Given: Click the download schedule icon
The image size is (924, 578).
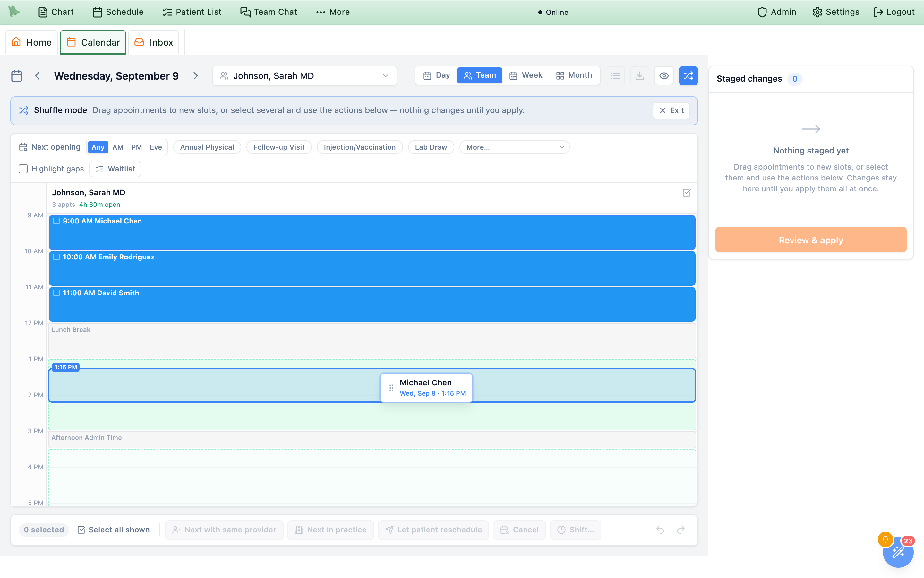Looking at the screenshot, I should click(x=639, y=76).
